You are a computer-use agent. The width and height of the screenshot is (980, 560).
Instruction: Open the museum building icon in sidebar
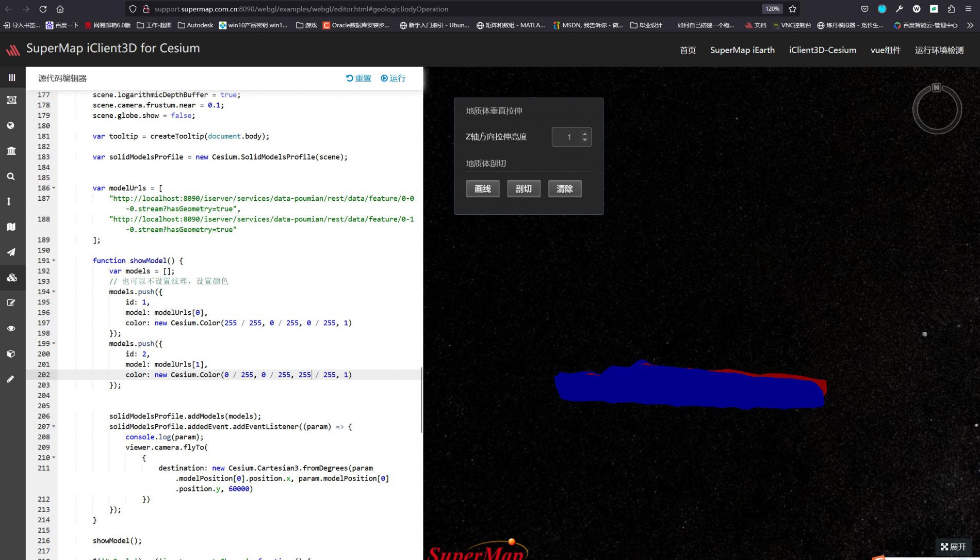pyautogui.click(x=11, y=151)
